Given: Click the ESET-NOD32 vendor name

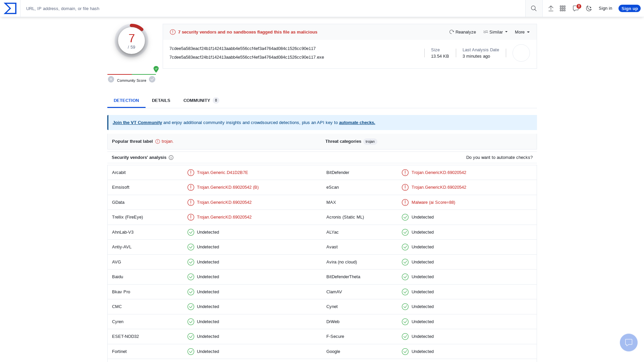Looking at the screenshot, I should (x=125, y=337).
